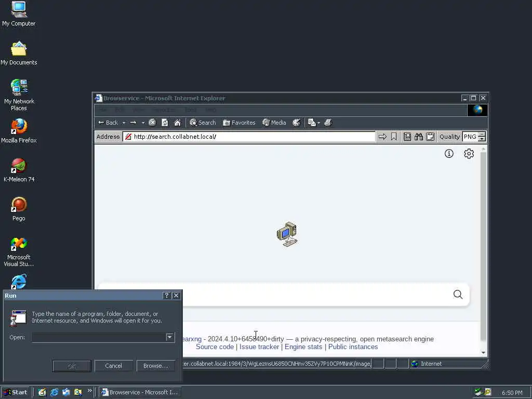Click the Browservice taskbar button
Image resolution: width=532 pixels, height=399 pixels.
coord(140,392)
